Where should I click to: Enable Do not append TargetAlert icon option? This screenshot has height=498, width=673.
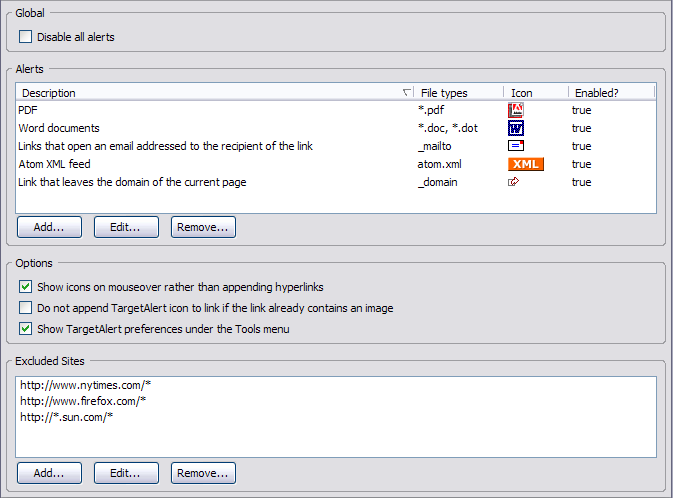26,308
